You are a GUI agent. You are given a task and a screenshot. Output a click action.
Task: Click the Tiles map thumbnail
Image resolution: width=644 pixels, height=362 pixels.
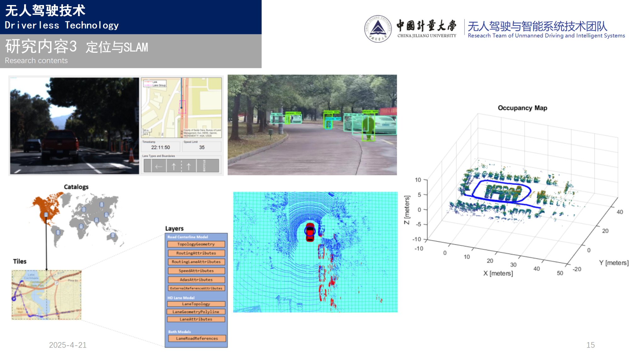[x=46, y=294]
